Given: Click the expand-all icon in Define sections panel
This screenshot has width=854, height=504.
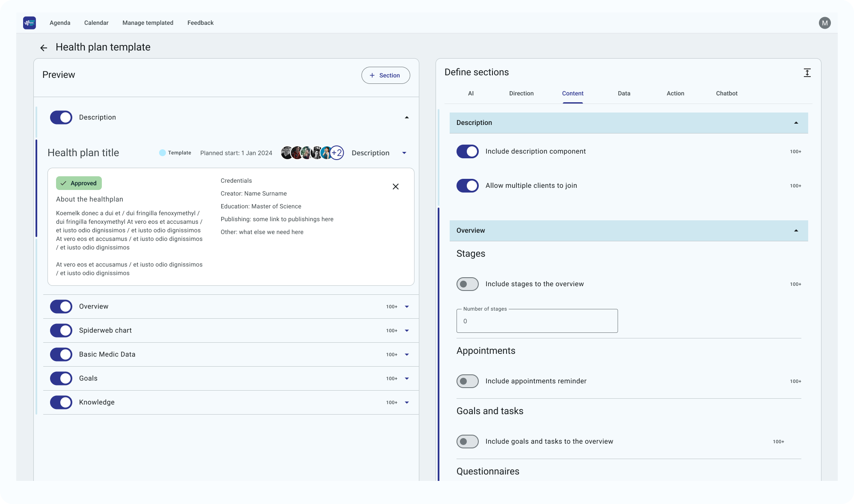Looking at the screenshot, I should 807,73.
